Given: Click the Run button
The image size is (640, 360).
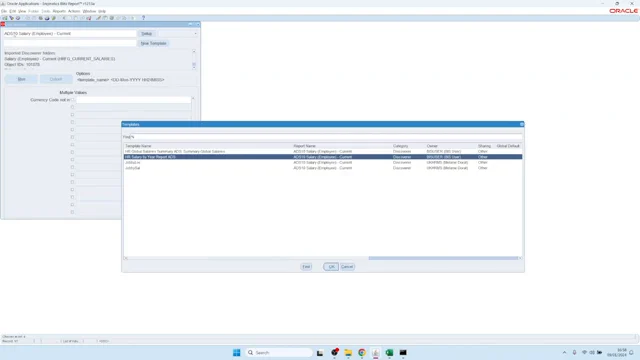Looking at the screenshot, I should click(22, 79).
